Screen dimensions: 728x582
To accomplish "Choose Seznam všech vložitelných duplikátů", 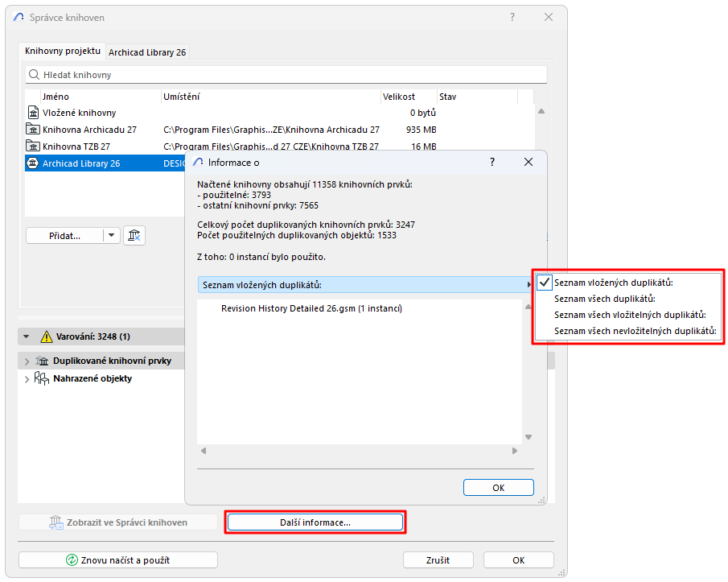I will coord(628,315).
